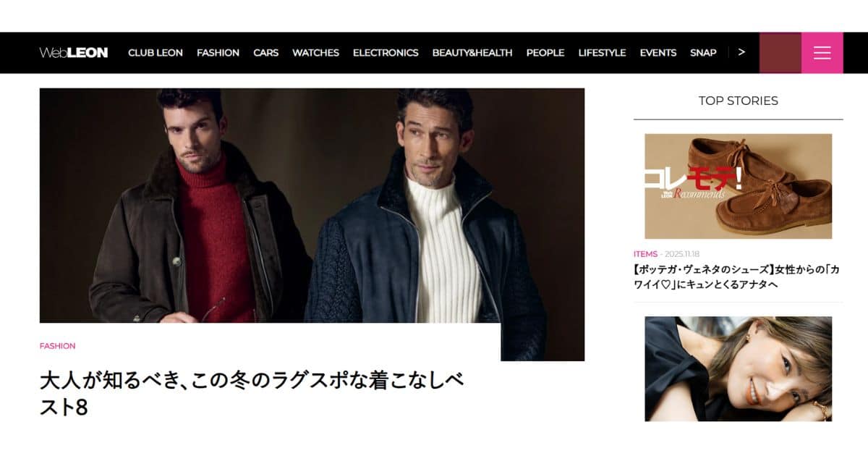Open the brown suede shoes thumbnail

pos(739,186)
